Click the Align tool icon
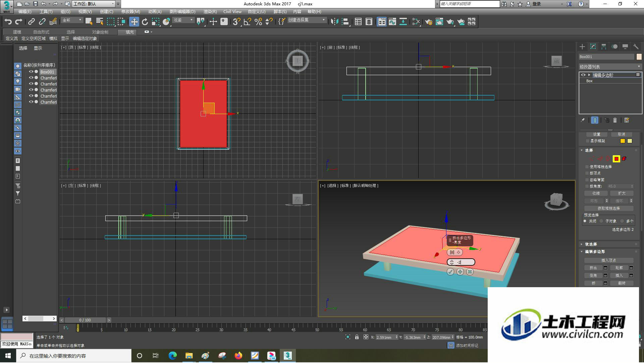644x363 pixels. click(x=345, y=22)
